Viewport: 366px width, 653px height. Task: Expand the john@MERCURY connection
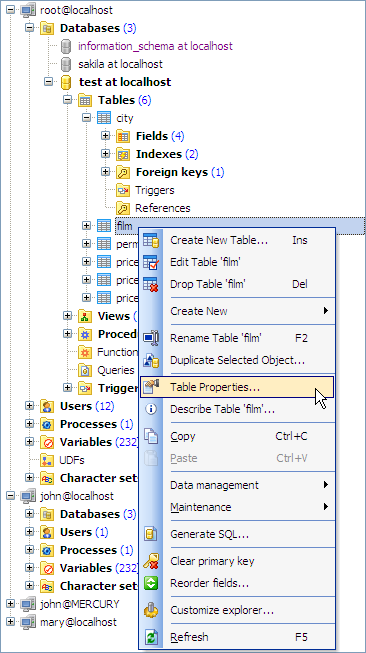(10, 604)
